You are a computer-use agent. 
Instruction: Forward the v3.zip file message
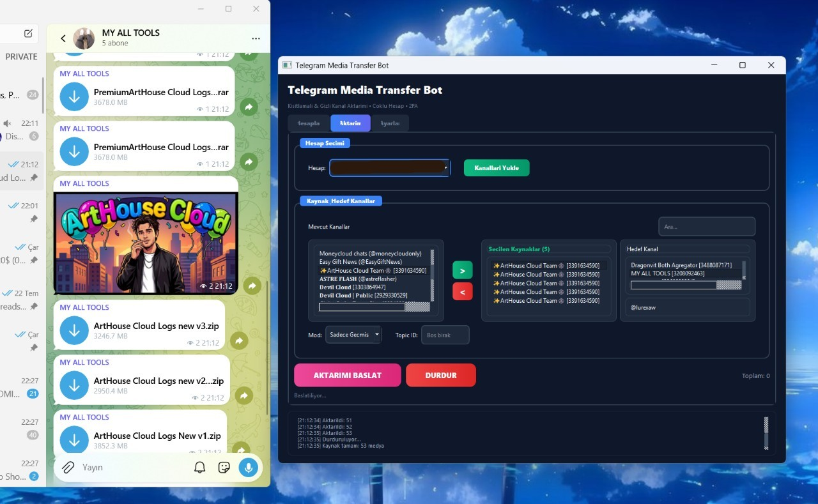point(239,341)
